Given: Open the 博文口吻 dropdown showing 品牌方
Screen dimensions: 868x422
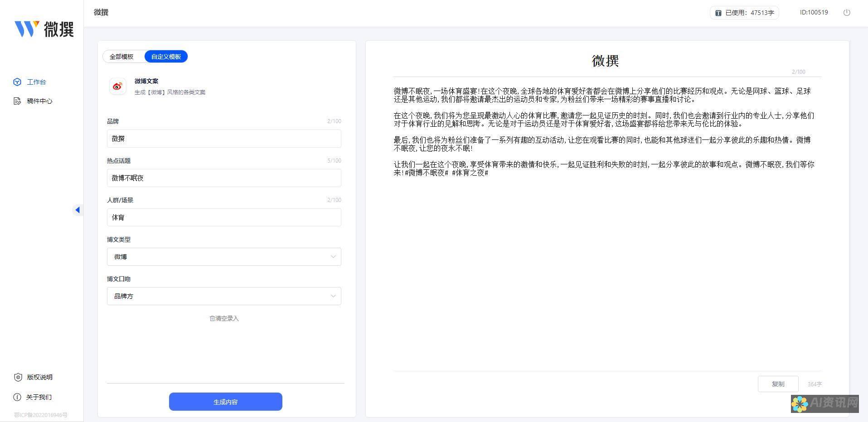Looking at the screenshot, I should pyautogui.click(x=224, y=296).
